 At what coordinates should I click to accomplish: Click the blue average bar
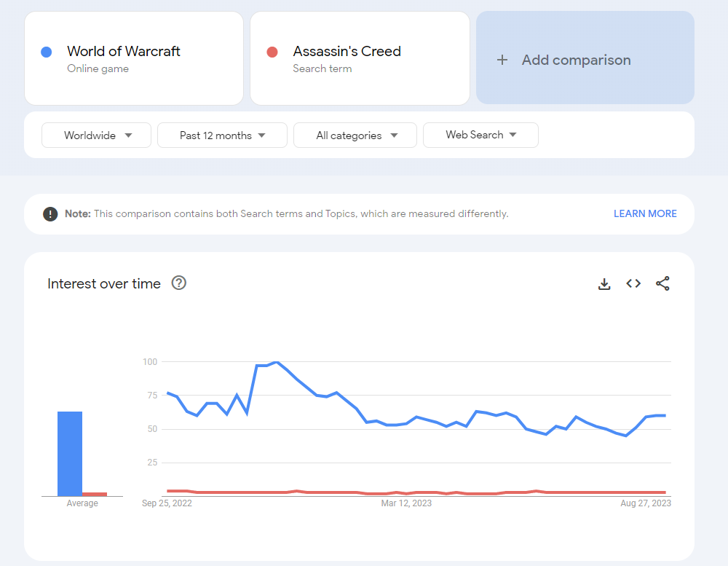[70, 454]
